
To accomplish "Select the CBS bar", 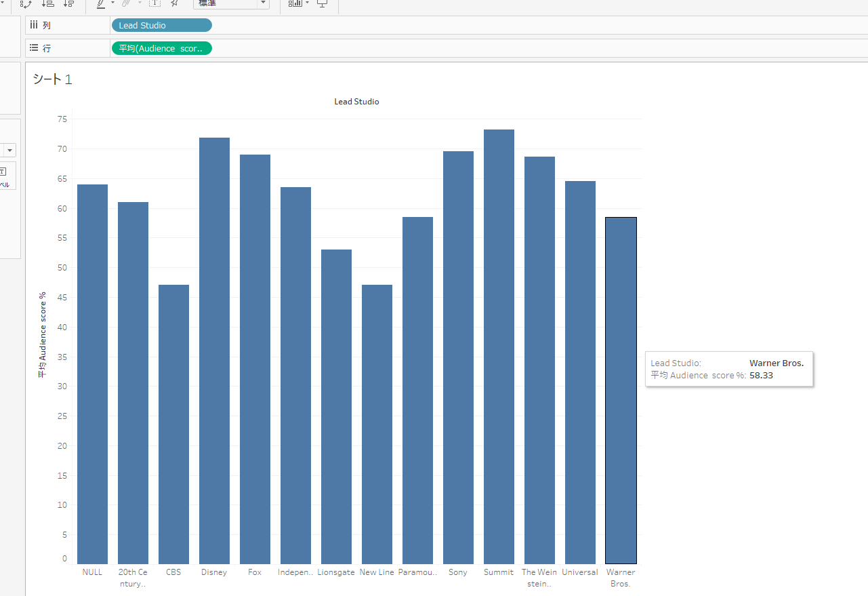I will point(173,424).
